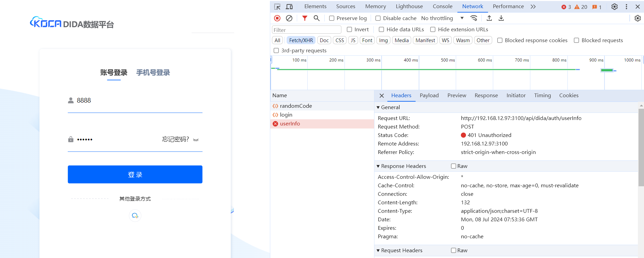Toggle the network filter funnel icon

click(305, 18)
